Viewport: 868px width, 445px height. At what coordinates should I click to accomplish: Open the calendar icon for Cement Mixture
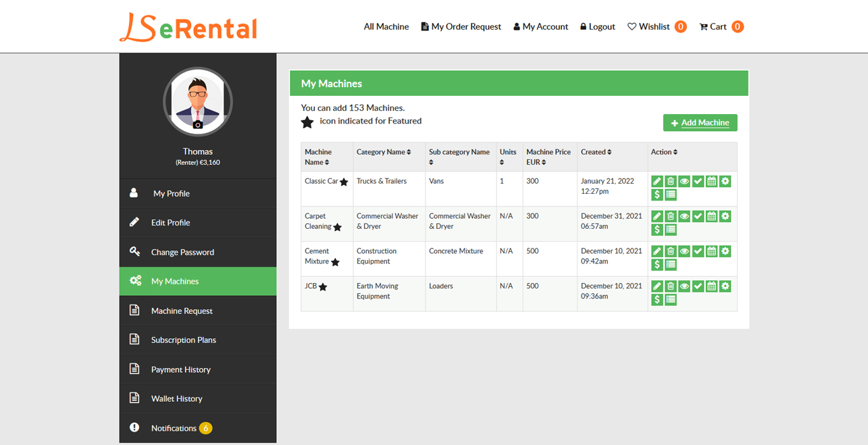point(711,251)
